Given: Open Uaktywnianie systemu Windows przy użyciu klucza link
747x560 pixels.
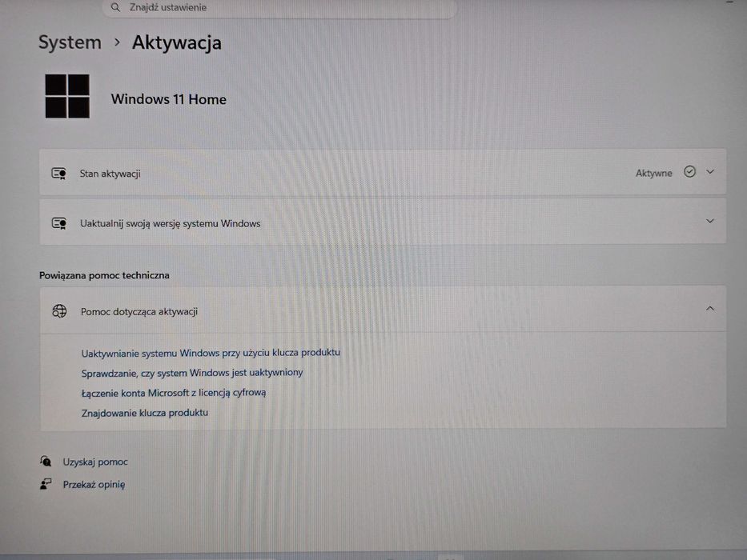Looking at the screenshot, I should (211, 353).
